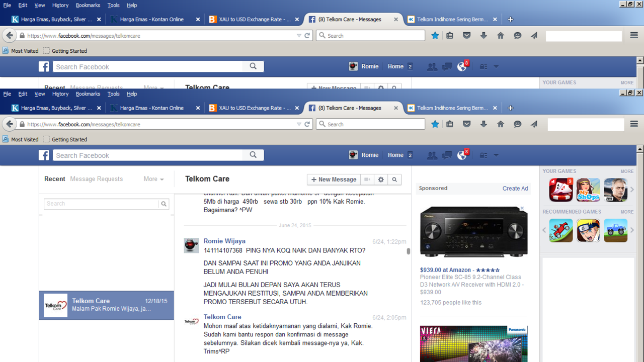Open the File menu in the background window

click(x=7, y=5)
